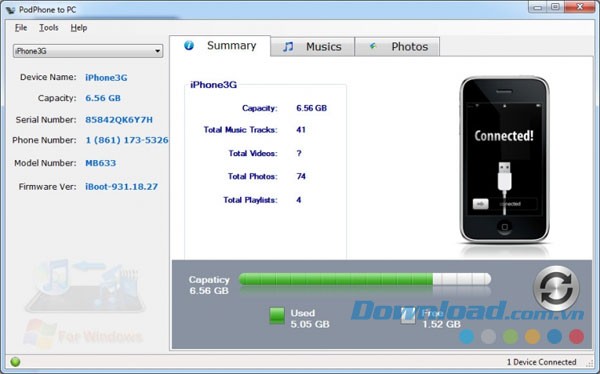The height and width of the screenshot is (374, 600).
Task: Click the PodPhone to PC title bar icon
Action: click(11, 10)
